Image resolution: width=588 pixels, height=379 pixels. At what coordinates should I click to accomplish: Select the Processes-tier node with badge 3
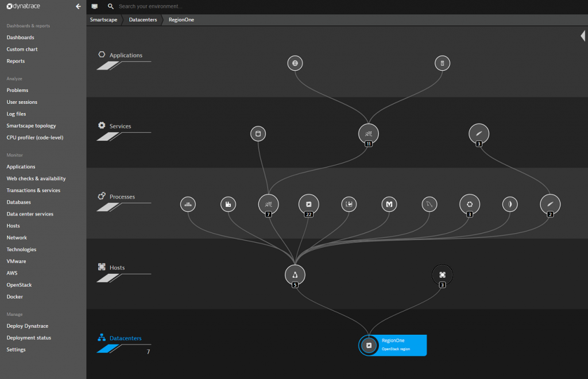click(470, 204)
